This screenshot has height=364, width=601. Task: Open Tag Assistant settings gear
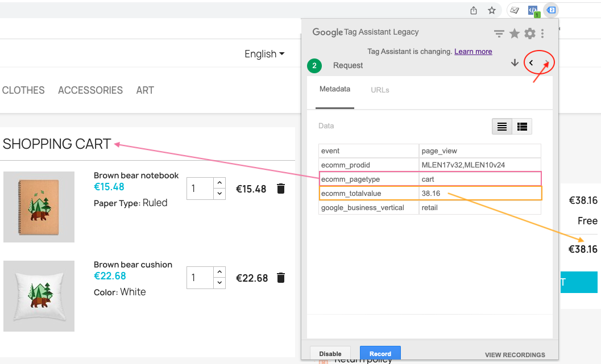click(529, 34)
